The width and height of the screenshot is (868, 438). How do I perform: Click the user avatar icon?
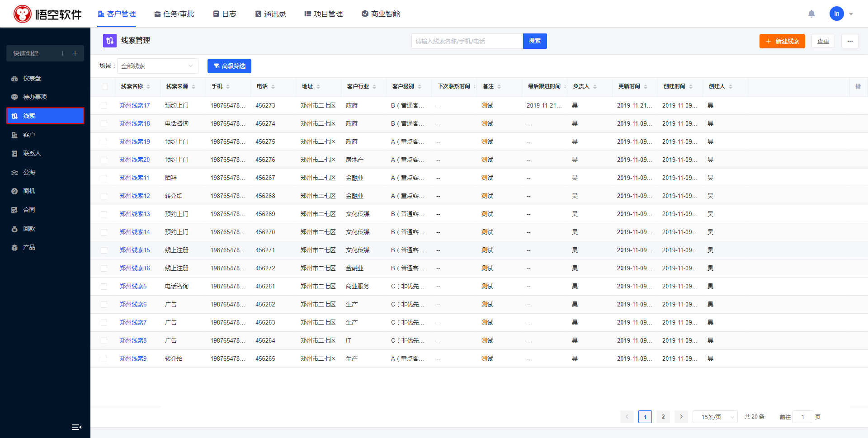point(836,14)
